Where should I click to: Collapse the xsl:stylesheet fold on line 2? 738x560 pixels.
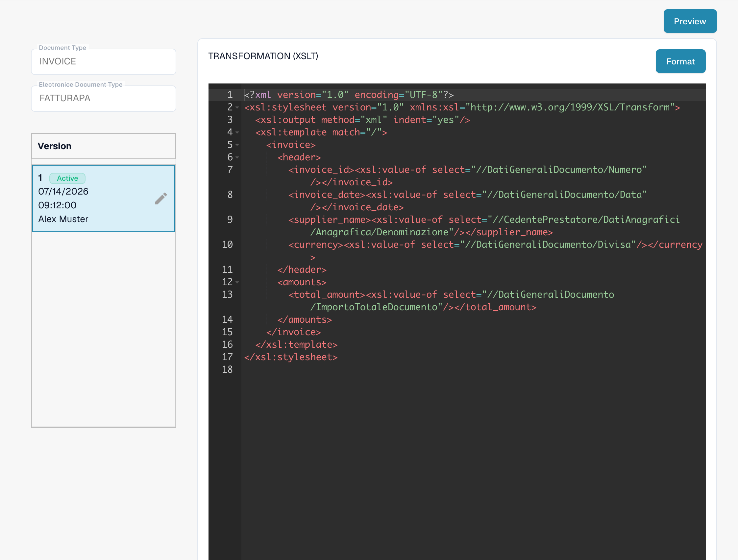pos(237,107)
